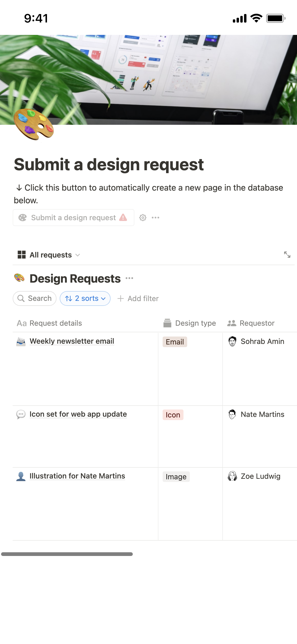The width and height of the screenshot is (297, 644).
Task: Click the envelope icon for newsletter request
Action: click(x=21, y=341)
